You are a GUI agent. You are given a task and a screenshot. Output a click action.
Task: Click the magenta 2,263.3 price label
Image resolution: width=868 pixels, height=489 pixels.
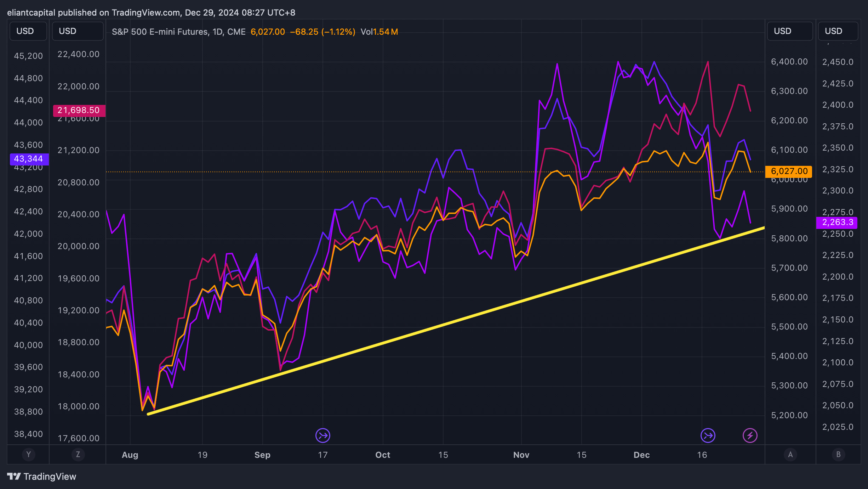[837, 223]
